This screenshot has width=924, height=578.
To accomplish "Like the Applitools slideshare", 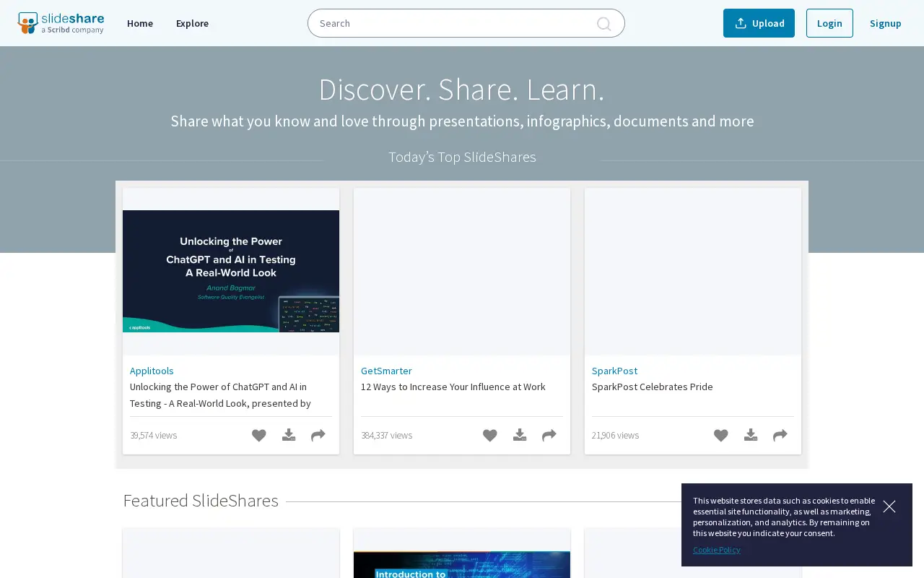I will (x=259, y=435).
